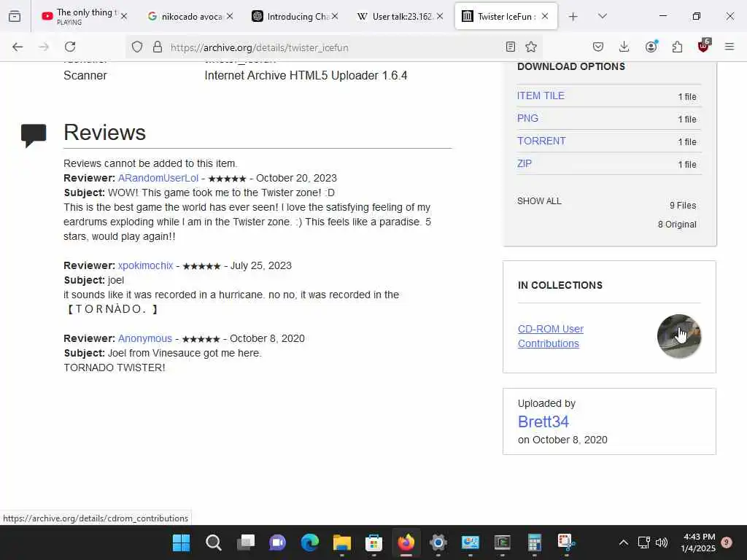The width and height of the screenshot is (747, 560).
Task: Close the Twister IceFun tab
Action: point(545,16)
